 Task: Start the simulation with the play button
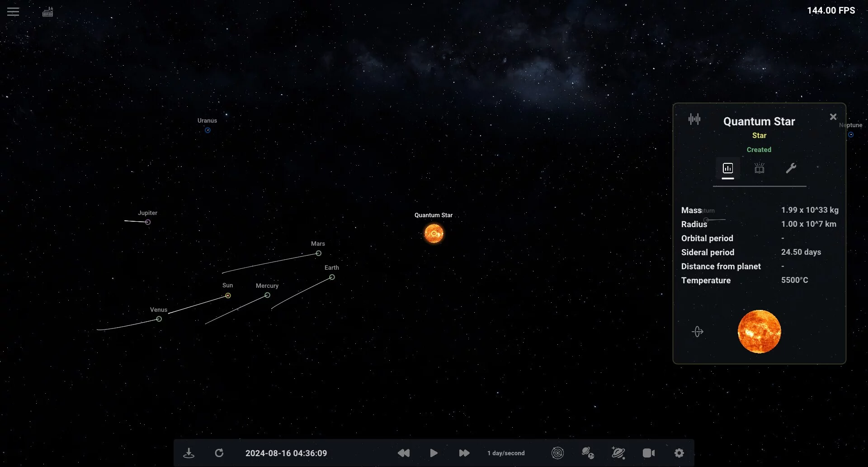point(434,453)
